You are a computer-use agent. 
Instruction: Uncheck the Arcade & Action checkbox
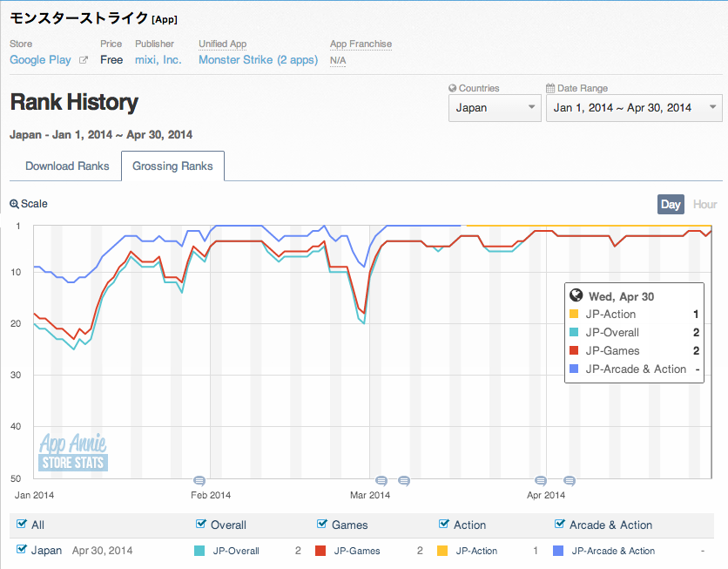pyautogui.click(x=559, y=524)
